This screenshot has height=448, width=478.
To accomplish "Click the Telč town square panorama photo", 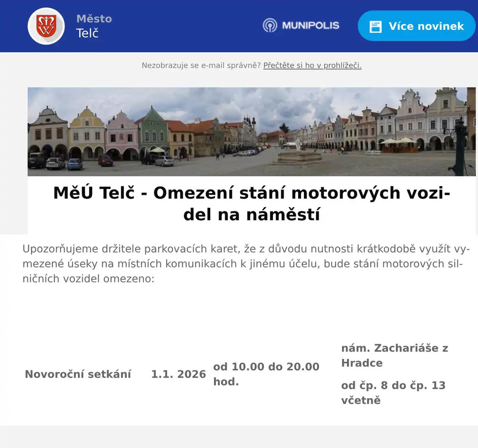I will (x=251, y=131).
